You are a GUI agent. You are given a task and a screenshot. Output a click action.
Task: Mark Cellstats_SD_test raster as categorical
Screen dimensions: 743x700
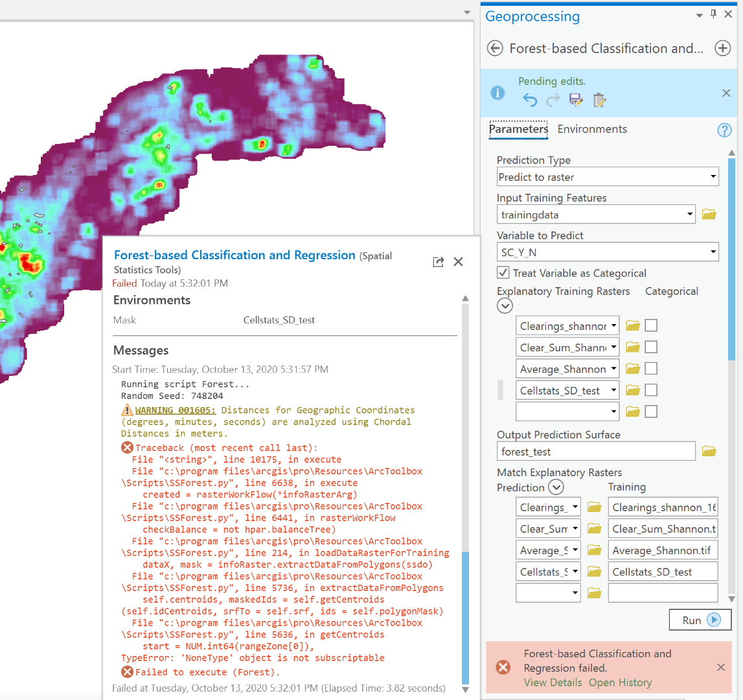click(651, 390)
